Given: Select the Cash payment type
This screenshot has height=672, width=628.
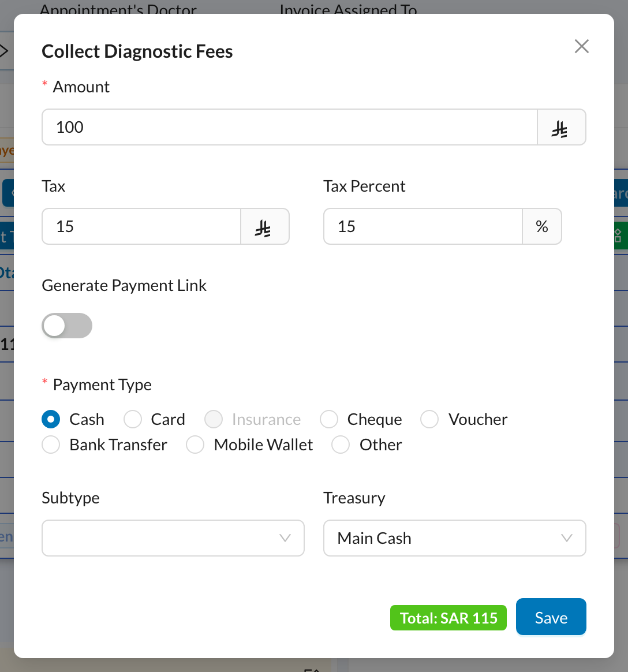Looking at the screenshot, I should (51, 419).
